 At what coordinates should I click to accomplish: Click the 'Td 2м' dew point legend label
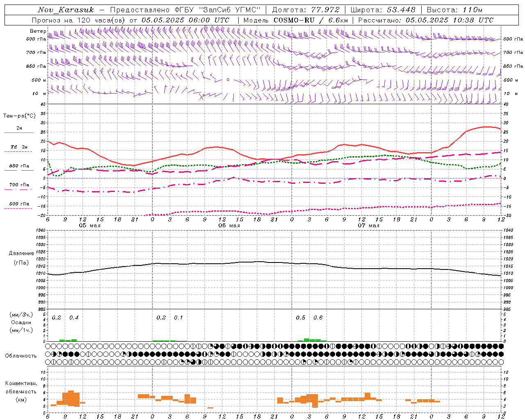tap(19, 147)
